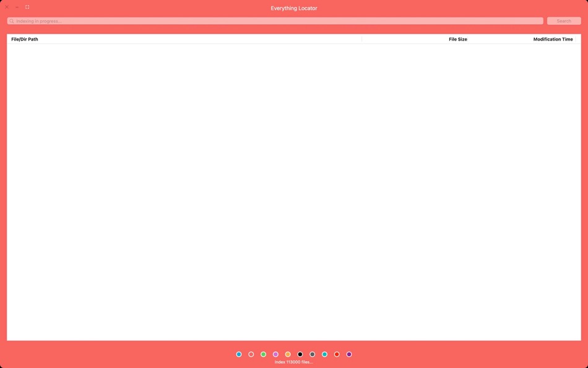Select the lavender theme color dot

tap(275, 354)
